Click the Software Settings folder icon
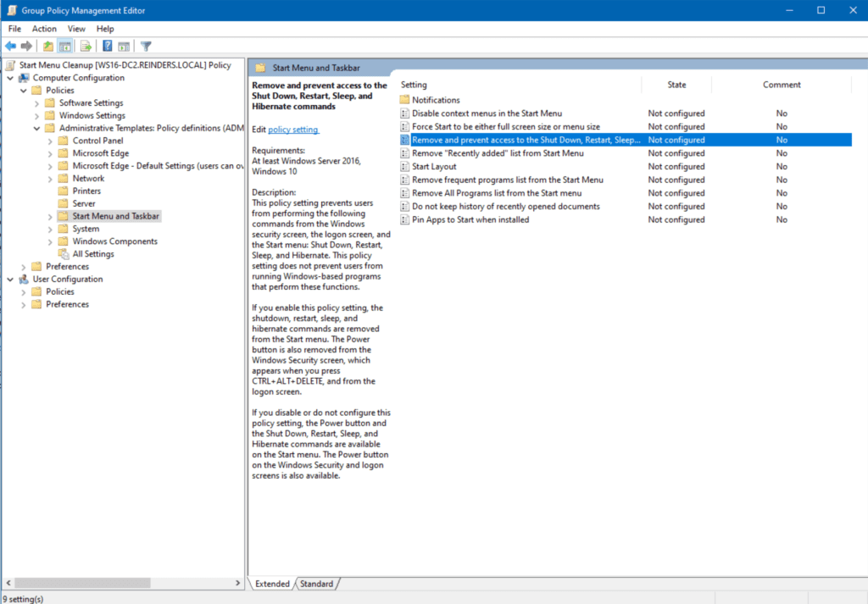 pyautogui.click(x=50, y=103)
